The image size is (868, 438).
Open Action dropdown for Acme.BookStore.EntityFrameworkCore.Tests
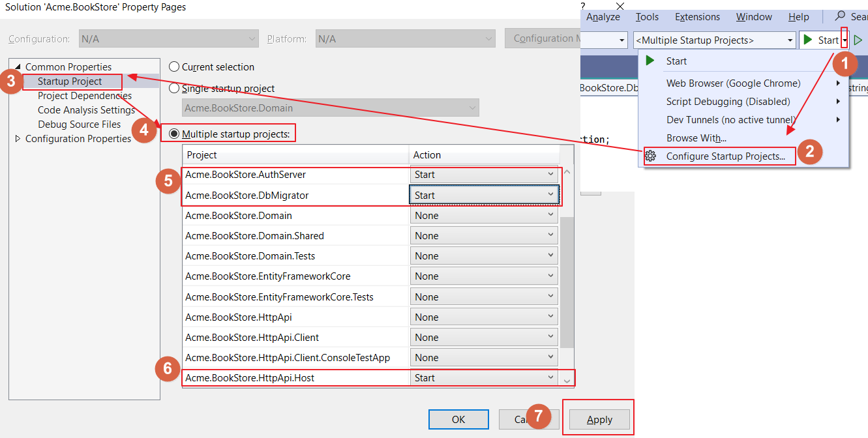(484, 297)
